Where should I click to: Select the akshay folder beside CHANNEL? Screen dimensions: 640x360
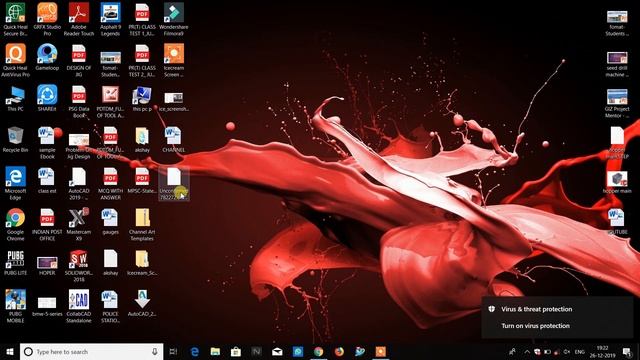(142, 139)
